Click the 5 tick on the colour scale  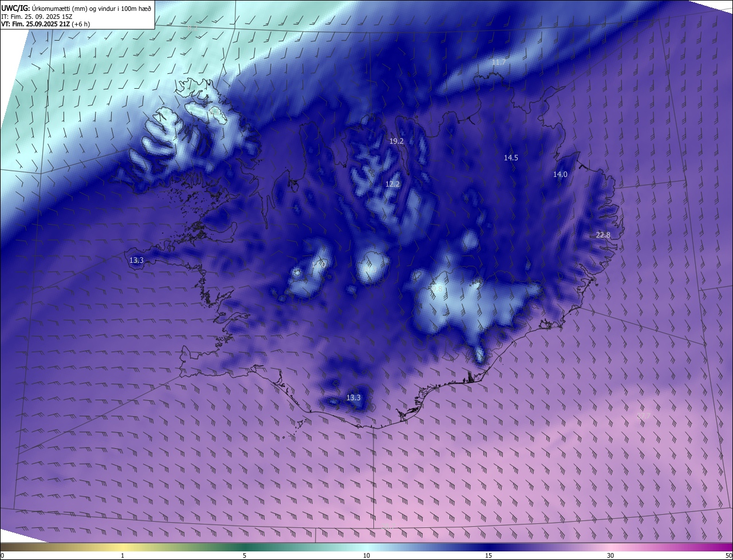[245, 555]
